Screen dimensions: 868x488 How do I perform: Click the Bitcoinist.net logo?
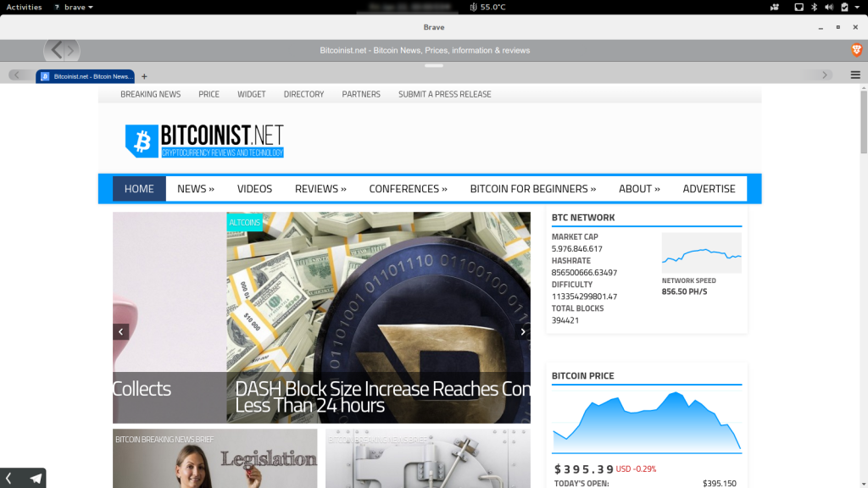[204, 141]
